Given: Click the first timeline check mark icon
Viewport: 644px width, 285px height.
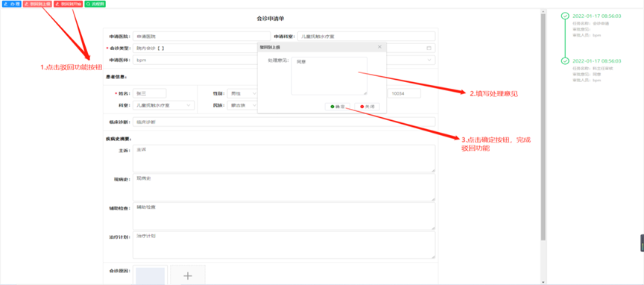Looking at the screenshot, I should (565, 16).
